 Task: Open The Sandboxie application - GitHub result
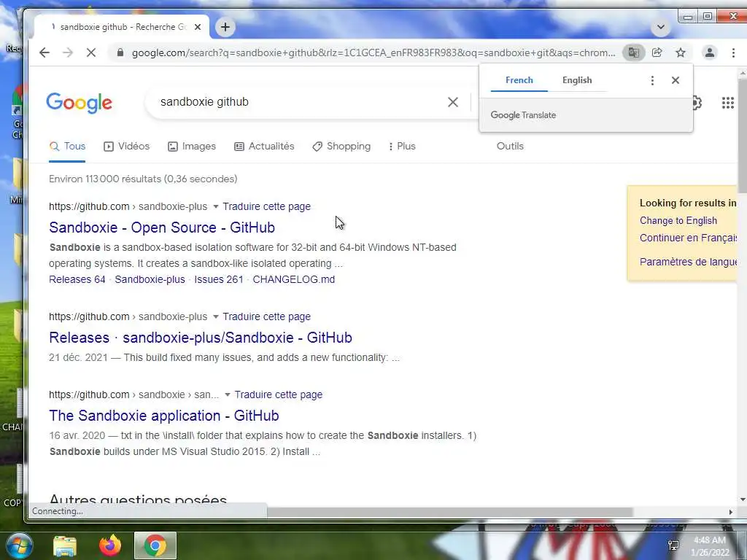164,416
